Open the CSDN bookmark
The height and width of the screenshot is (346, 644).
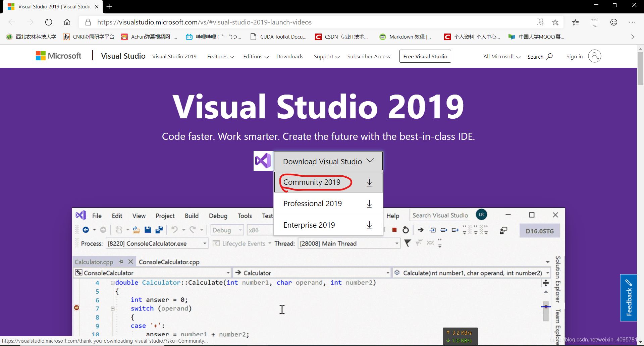[341, 37]
